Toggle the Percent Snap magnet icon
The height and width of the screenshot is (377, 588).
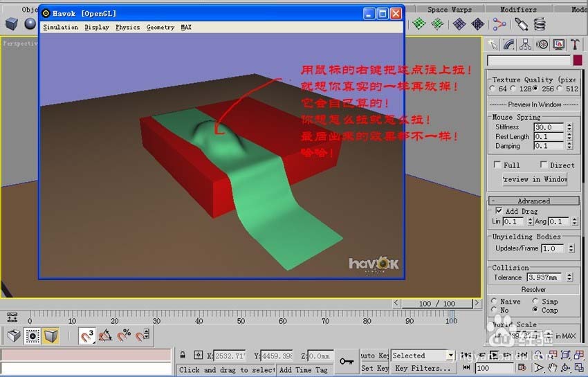(x=124, y=335)
